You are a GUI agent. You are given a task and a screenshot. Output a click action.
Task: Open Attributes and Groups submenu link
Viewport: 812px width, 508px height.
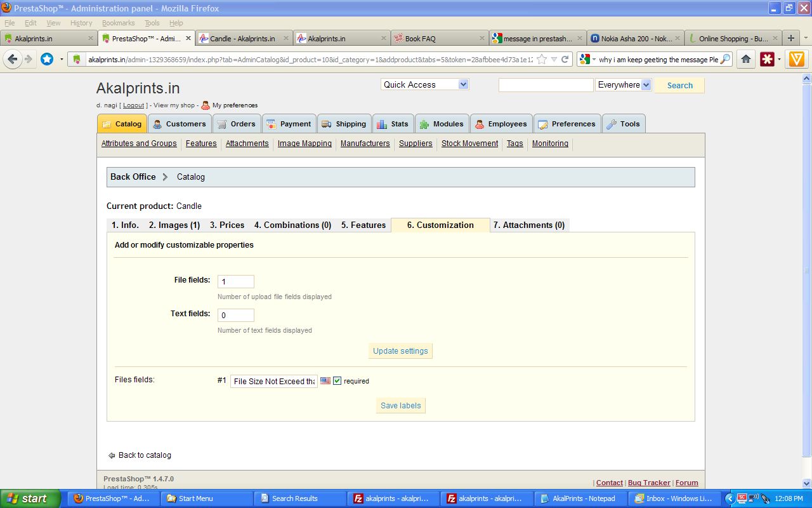click(139, 144)
